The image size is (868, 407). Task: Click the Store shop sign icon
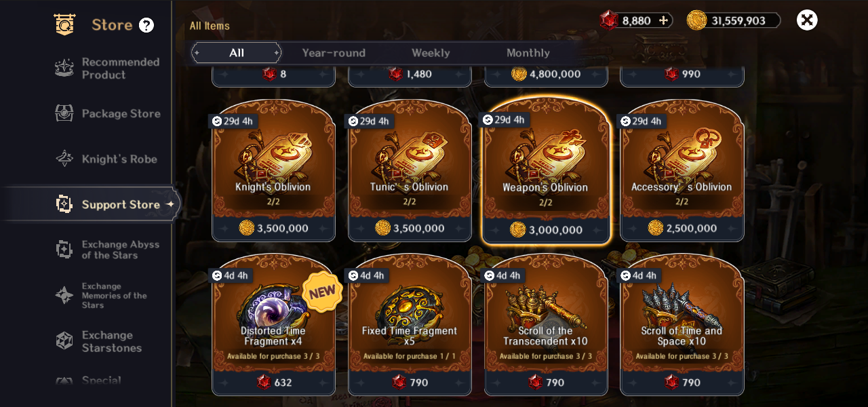[65, 24]
